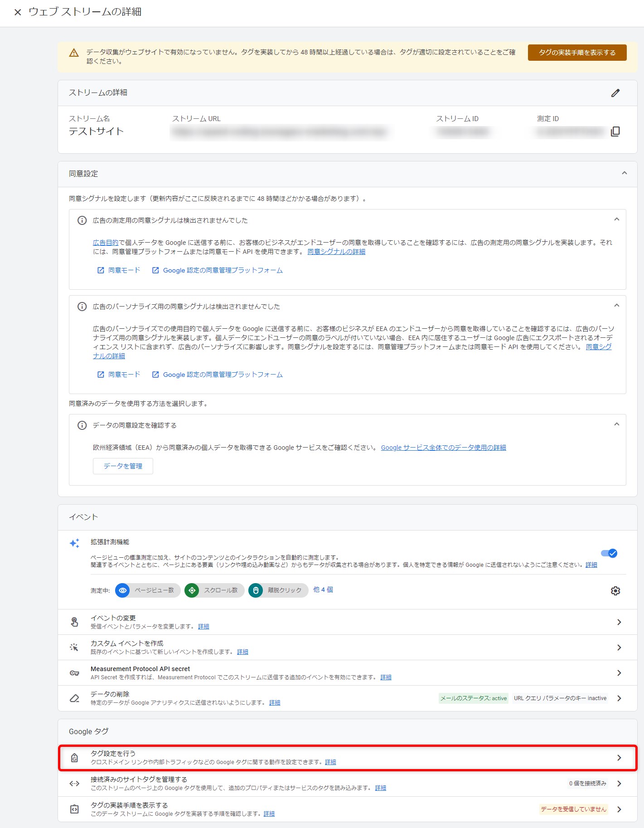The image size is (644, 828).
Task: Collapse the 広告の測定用の同意シグナル panel
Action: (616, 219)
